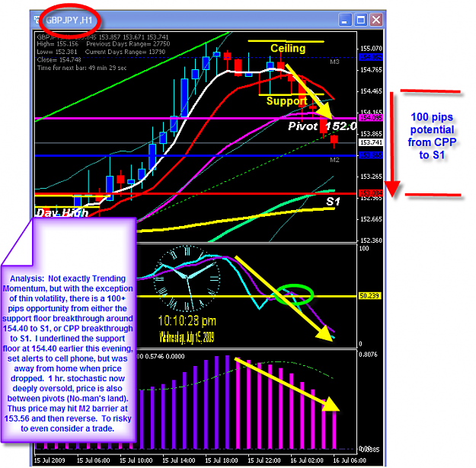Viewport: 476px width, 468px height.
Task: Click the 152.665 price scale value
Action: 371,219
